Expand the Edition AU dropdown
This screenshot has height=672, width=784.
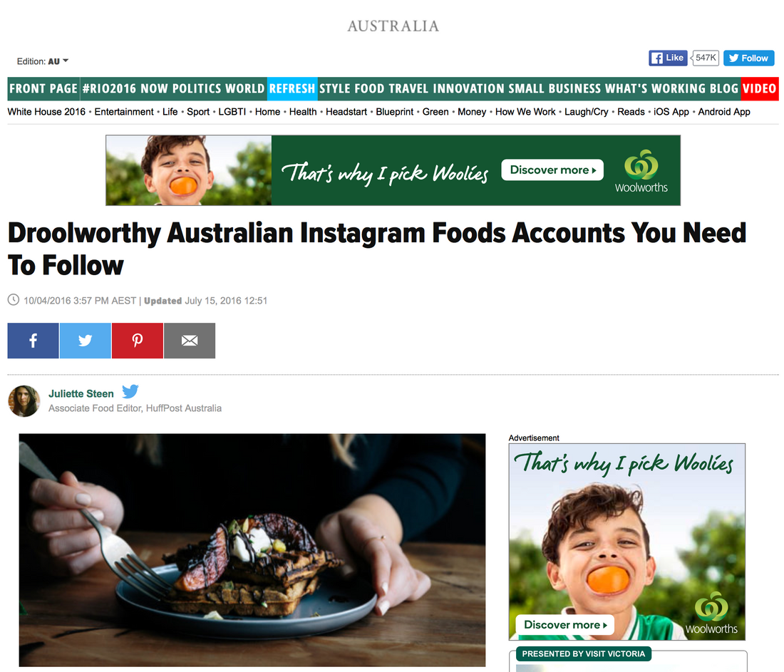click(x=43, y=61)
